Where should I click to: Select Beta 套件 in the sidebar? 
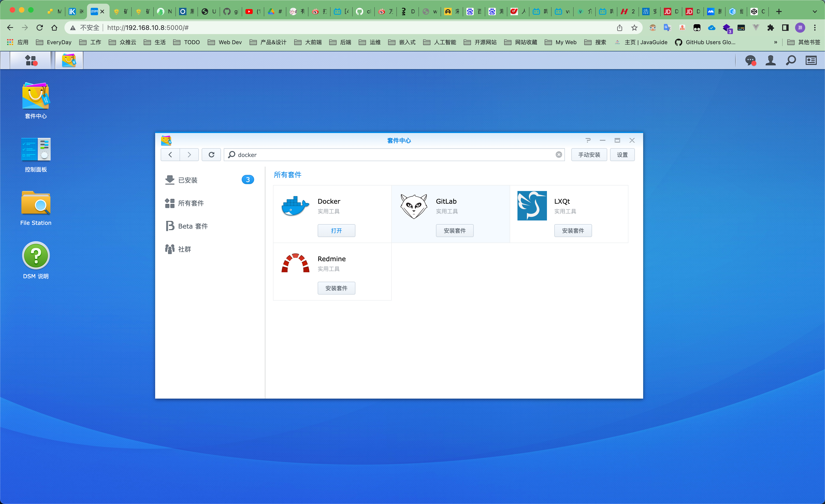tap(210, 226)
